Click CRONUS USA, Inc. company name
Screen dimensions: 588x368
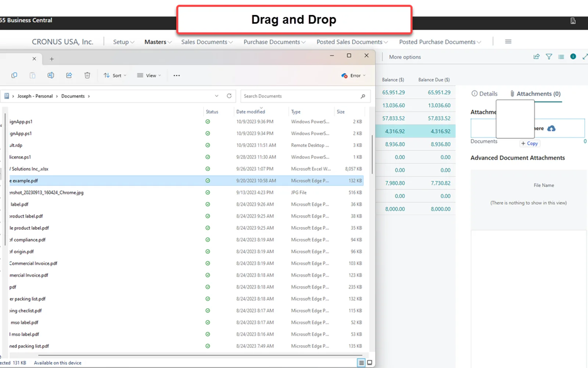pos(62,42)
